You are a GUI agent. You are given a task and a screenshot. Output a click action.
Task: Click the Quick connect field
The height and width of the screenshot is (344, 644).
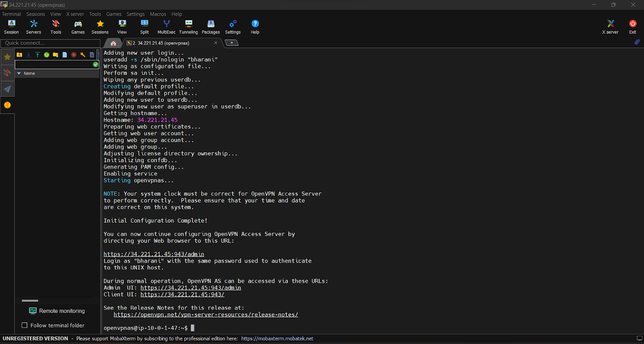(50, 43)
